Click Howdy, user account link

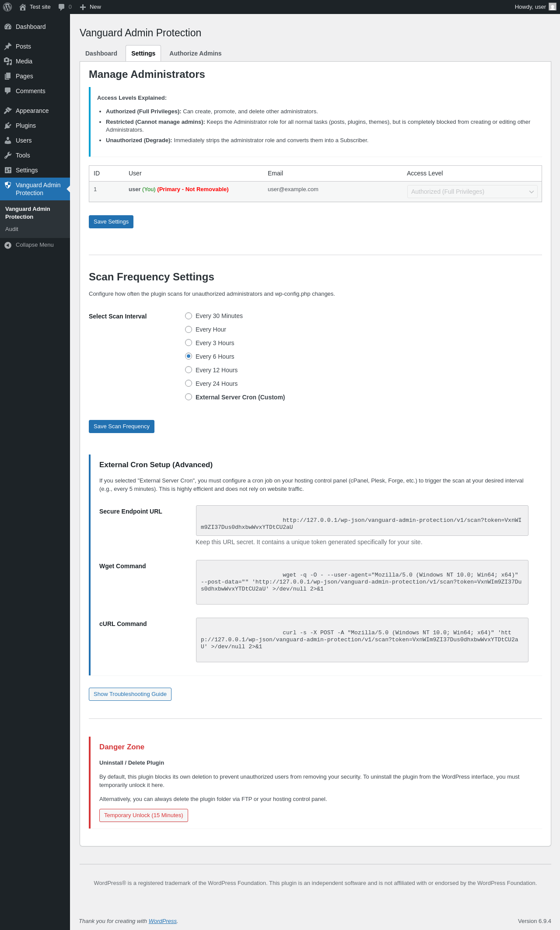pyautogui.click(x=535, y=7)
